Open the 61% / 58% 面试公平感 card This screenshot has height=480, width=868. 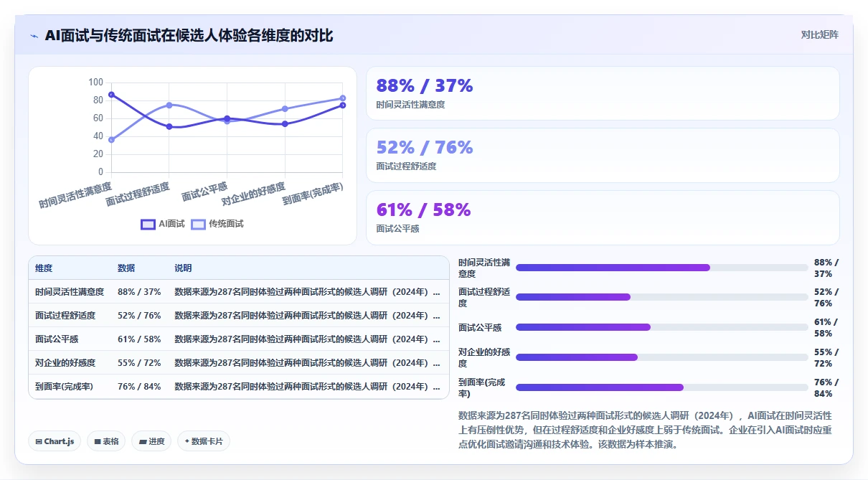[x=603, y=217]
